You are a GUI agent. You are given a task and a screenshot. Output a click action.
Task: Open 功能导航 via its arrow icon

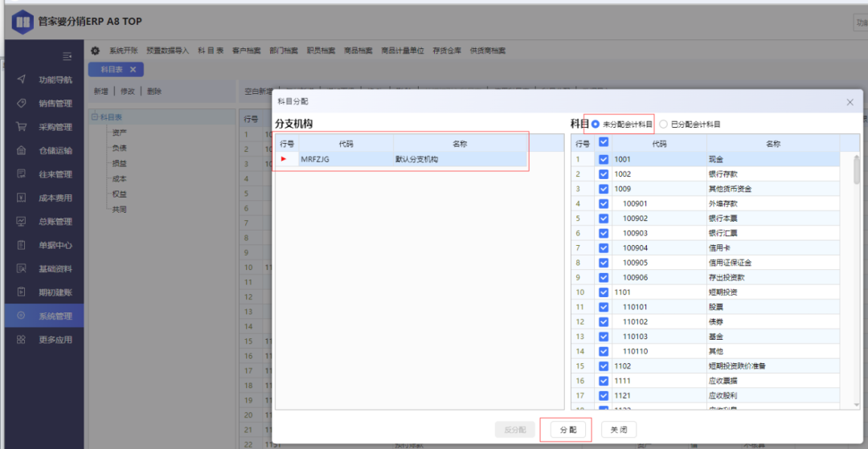pos(22,80)
